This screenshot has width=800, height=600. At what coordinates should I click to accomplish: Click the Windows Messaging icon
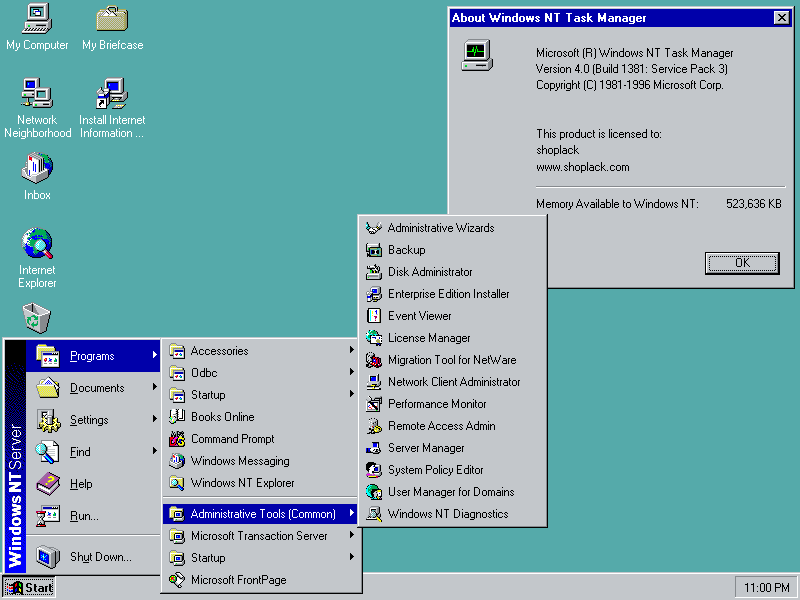coord(177,461)
